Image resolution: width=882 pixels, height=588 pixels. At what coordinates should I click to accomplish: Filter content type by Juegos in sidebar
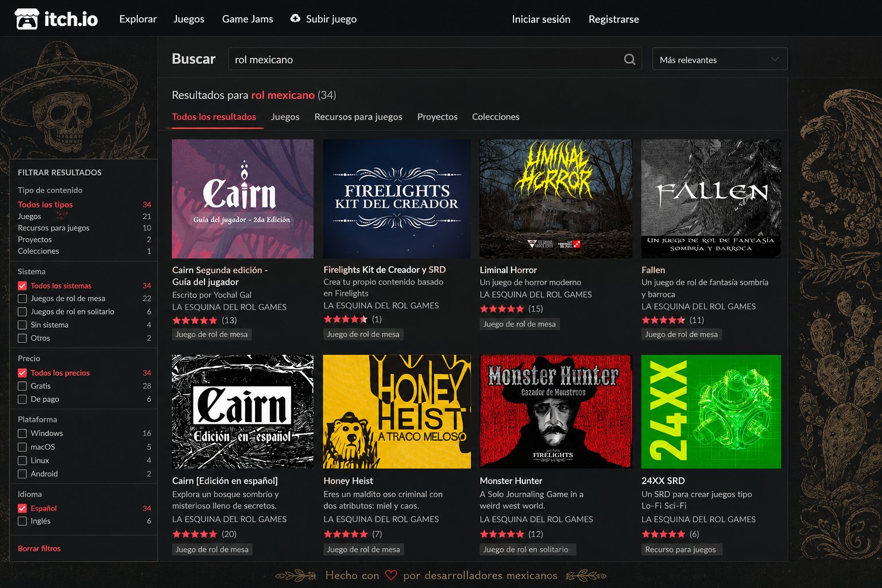click(29, 216)
